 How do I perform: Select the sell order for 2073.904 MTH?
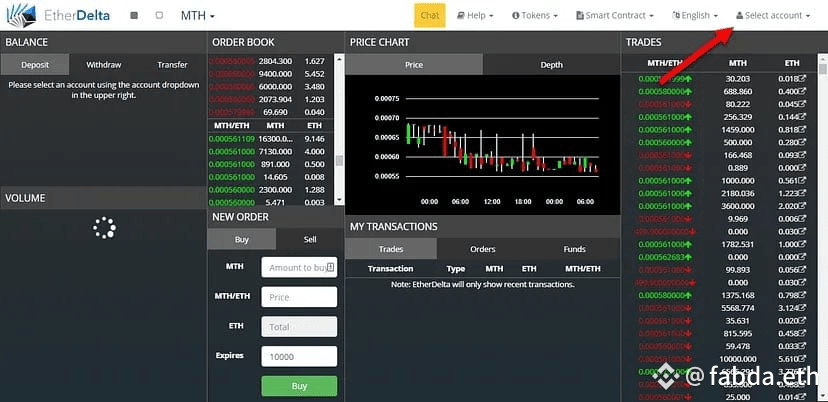coord(271,99)
